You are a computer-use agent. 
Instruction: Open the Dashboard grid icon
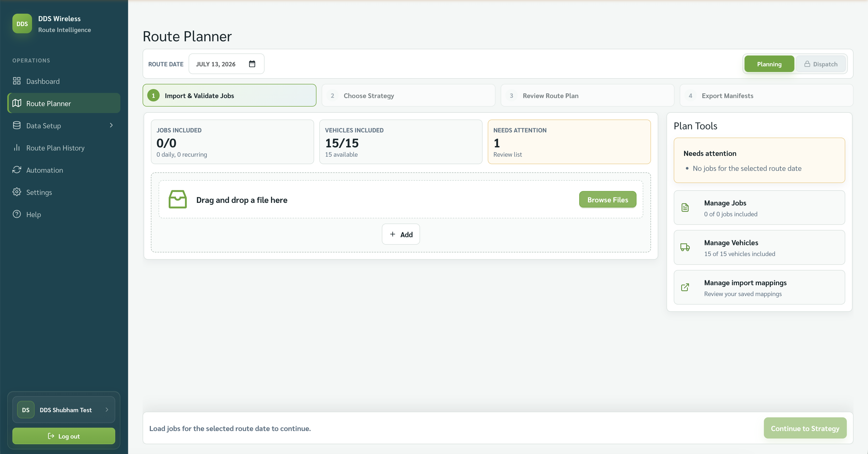pyautogui.click(x=17, y=81)
